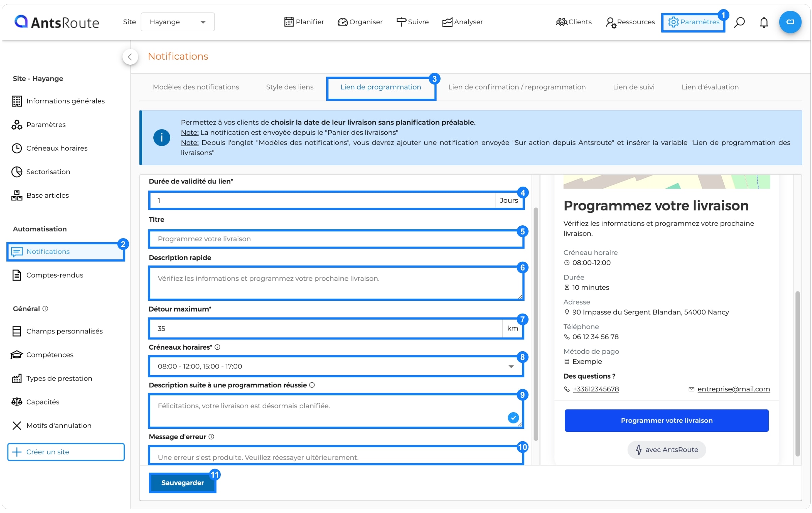This screenshot has width=812, height=513.
Task: Focus the Message d'erreur field
Action: pos(336,456)
